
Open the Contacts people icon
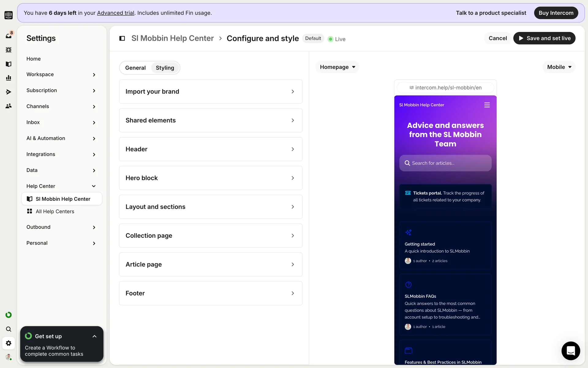click(9, 106)
